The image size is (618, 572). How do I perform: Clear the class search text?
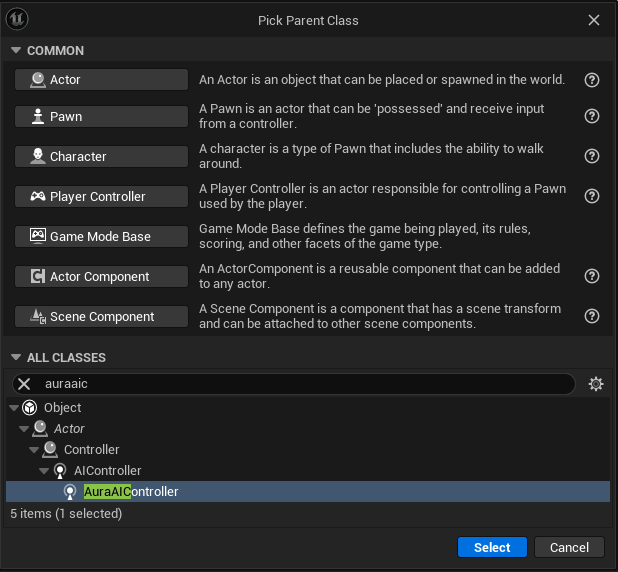[25, 384]
